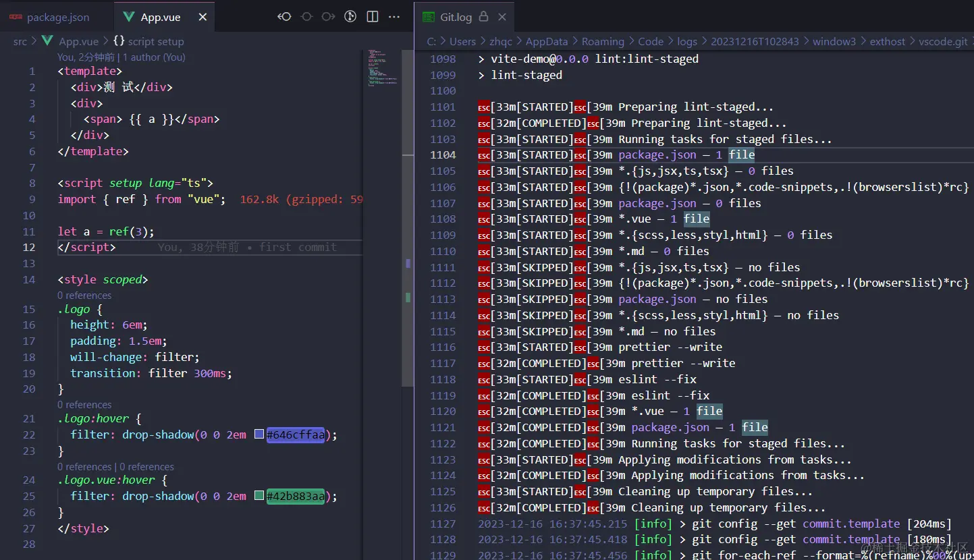Image resolution: width=974 pixels, height=560 pixels.
Task: Close the Git.log tab
Action: (x=502, y=17)
